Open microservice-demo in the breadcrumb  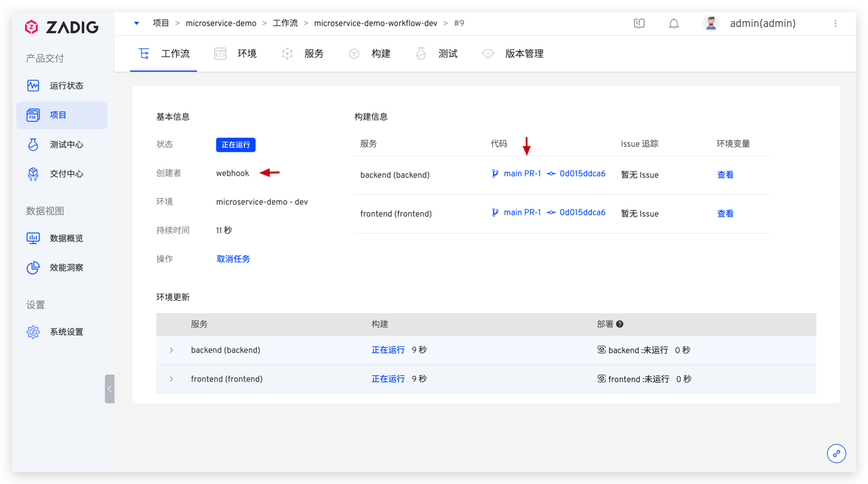[221, 23]
